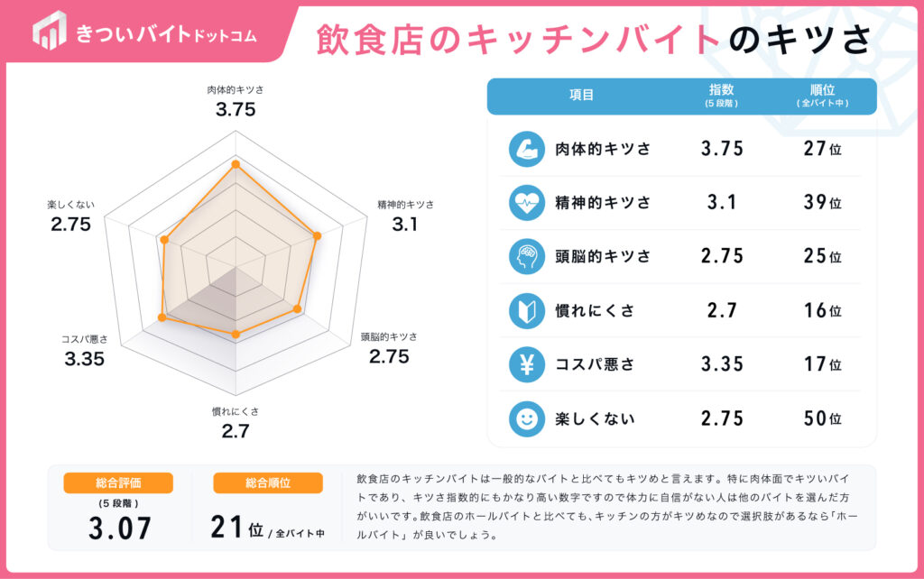Select the 指数 column header
This screenshot has height=579, width=924.
[x=721, y=96]
